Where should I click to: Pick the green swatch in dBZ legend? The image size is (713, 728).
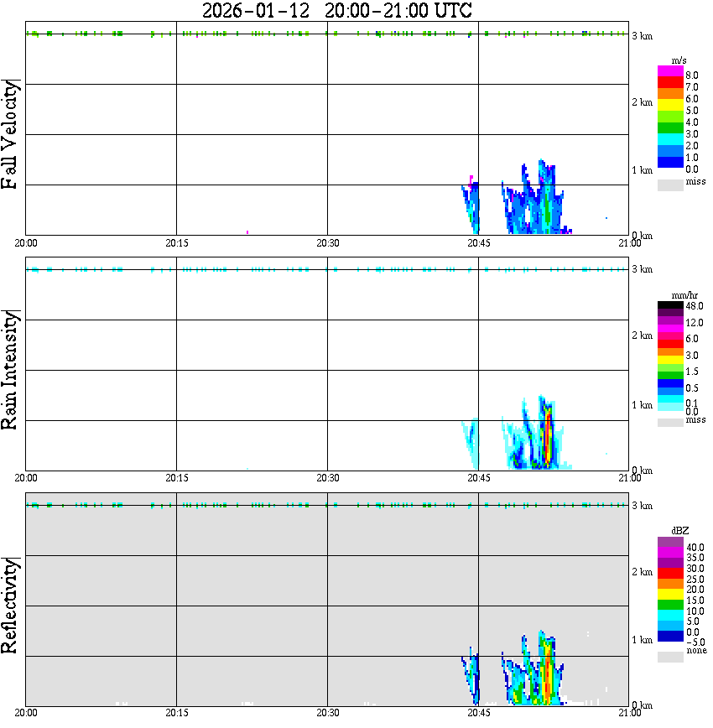pyautogui.click(x=670, y=605)
